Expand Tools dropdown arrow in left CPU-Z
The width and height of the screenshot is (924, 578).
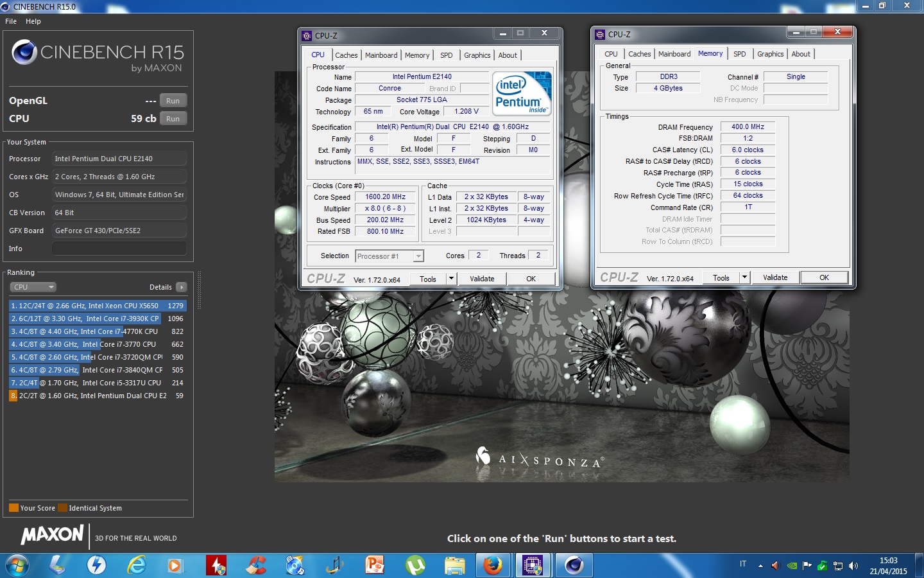pyautogui.click(x=451, y=279)
